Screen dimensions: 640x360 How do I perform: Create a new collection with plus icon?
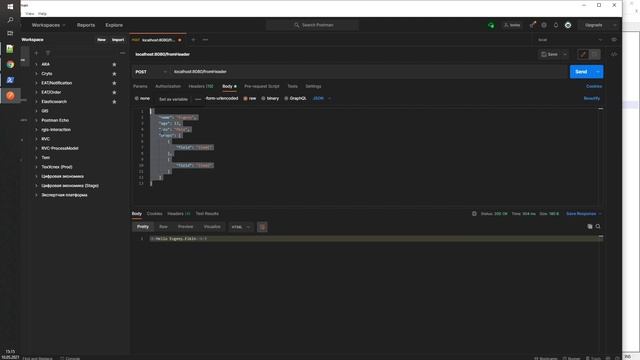click(36, 53)
